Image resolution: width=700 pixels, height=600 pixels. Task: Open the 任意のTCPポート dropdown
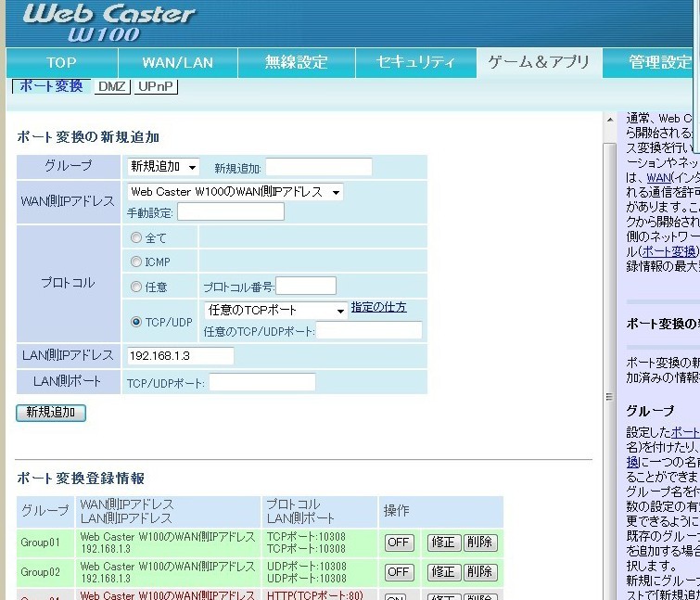[x=276, y=310]
